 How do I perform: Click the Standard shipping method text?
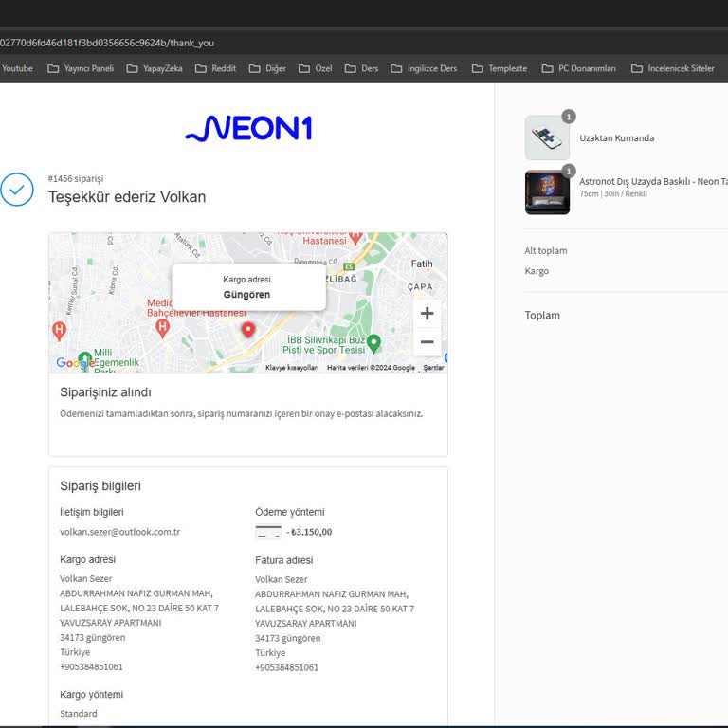tap(79, 714)
